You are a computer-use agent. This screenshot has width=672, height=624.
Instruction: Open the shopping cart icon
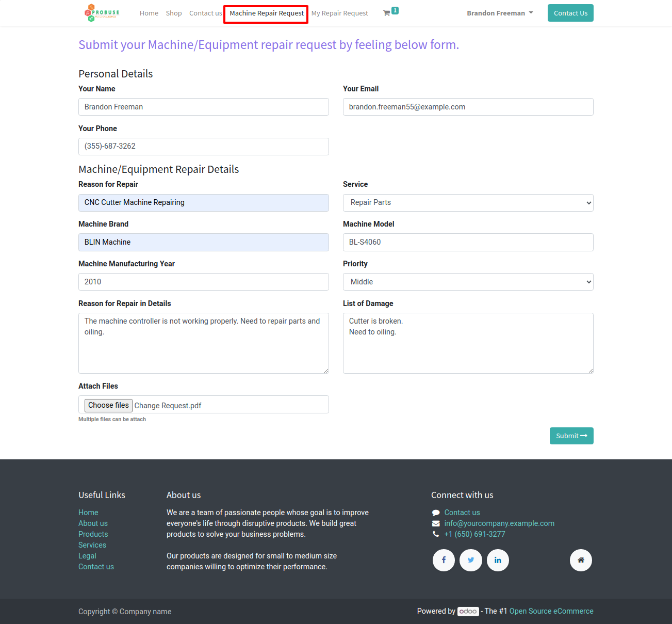click(387, 13)
